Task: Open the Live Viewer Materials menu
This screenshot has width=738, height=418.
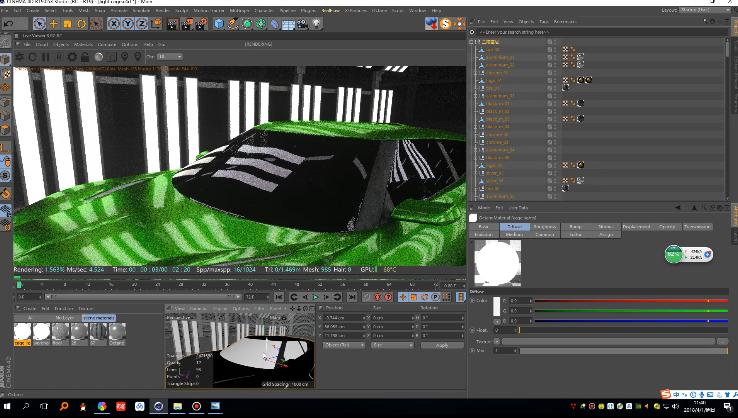Action: pos(83,44)
